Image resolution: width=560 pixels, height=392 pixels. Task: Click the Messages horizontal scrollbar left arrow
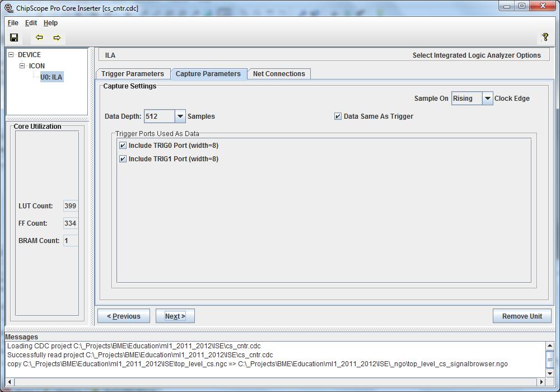(x=10, y=382)
